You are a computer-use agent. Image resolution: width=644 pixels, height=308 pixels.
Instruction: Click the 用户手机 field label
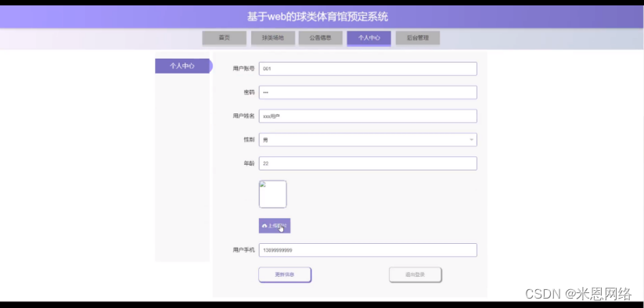coord(243,250)
